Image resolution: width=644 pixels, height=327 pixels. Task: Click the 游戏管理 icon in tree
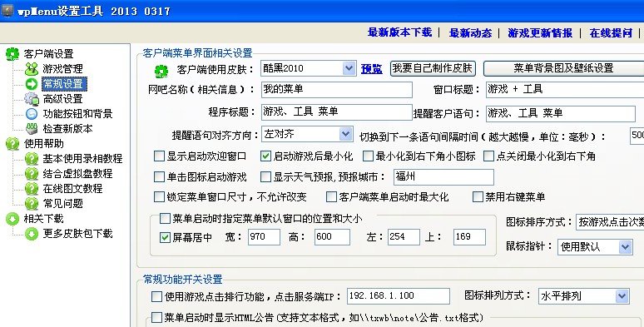[x=32, y=68]
